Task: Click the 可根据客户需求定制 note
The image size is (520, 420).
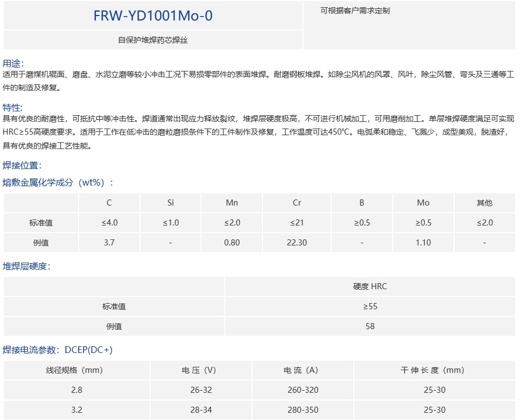Action: [355, 11]
